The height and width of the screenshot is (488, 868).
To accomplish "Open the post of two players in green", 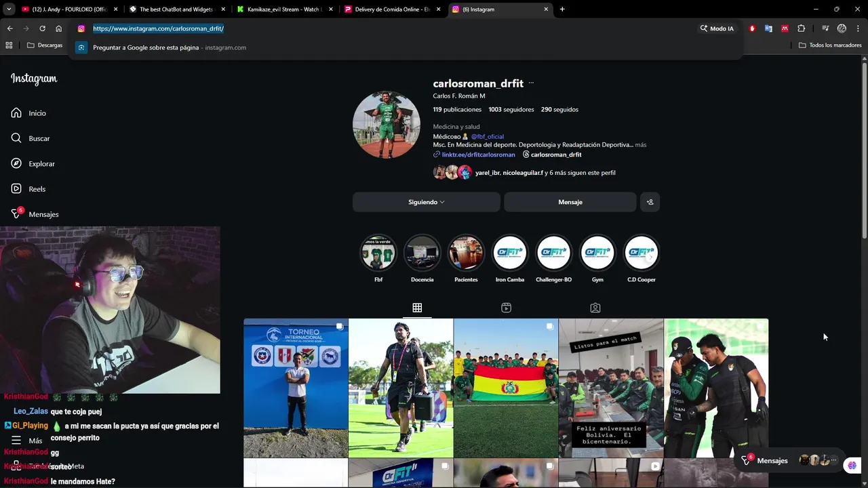I will [716, 388].
